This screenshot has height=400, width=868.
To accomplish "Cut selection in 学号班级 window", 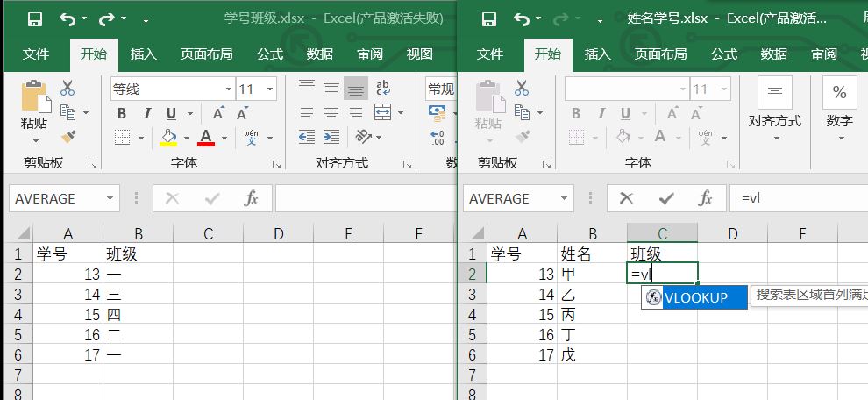I will [68, 88].
